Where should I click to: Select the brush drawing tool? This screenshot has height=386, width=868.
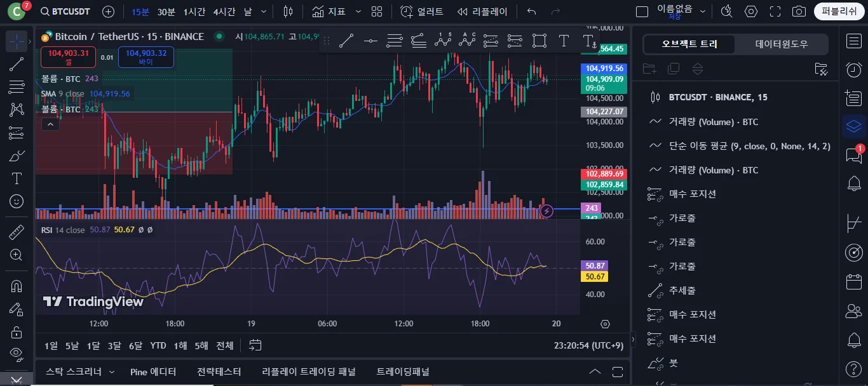17,156
